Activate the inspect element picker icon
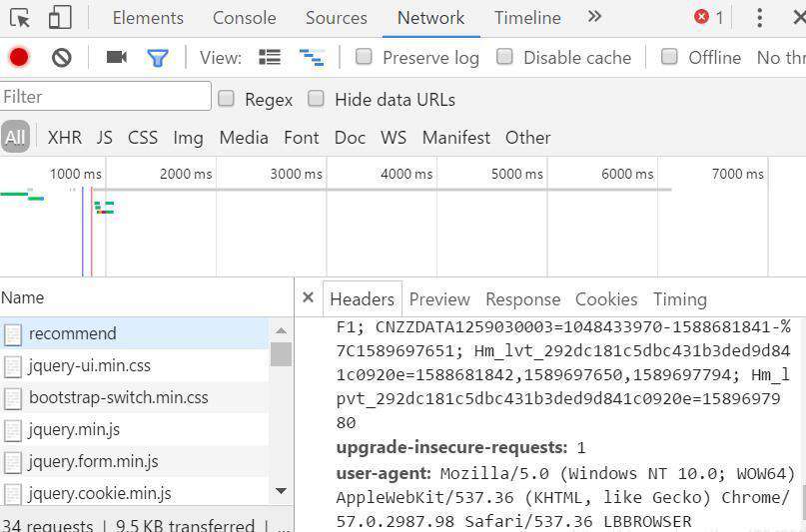The image size is (806, 532). point(20,18)
